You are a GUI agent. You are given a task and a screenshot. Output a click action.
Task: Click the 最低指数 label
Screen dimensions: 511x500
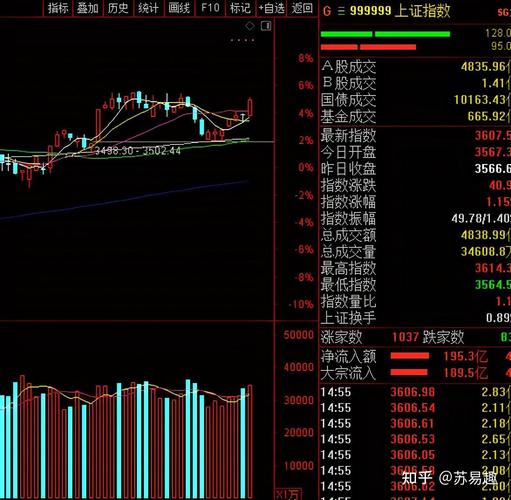tap(348, 285)
